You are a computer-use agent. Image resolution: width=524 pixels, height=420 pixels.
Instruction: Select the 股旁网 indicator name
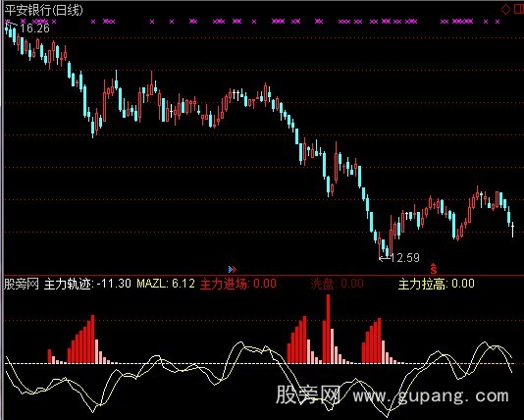[x=22, y=284]
